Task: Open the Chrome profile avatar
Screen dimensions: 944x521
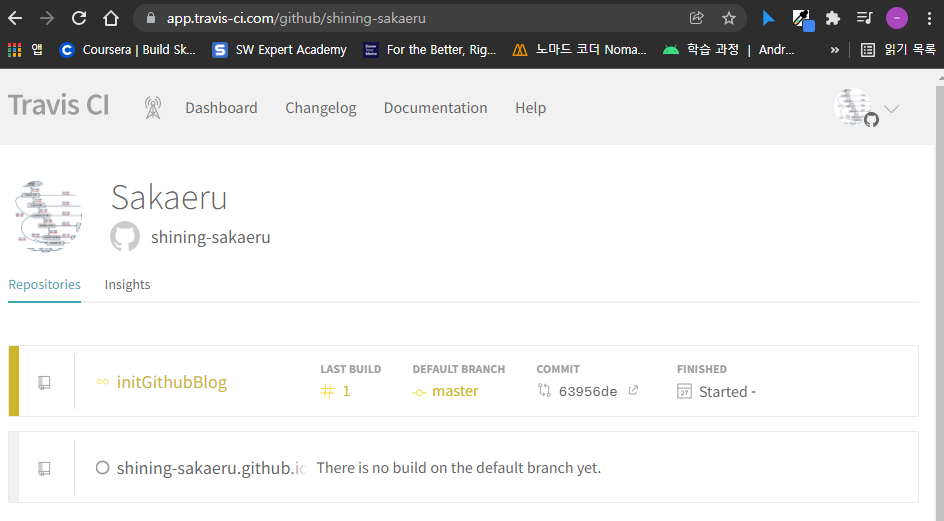Action: pyautogui.click(x=896, y=18)
